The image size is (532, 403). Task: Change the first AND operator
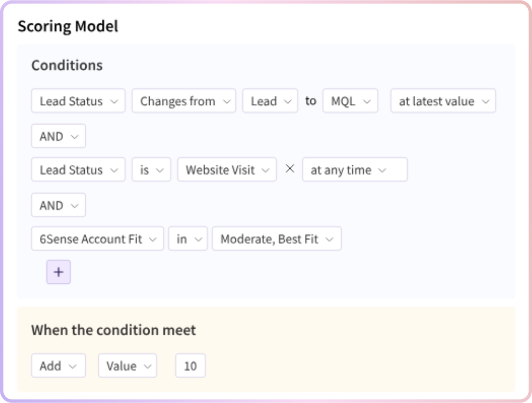coord(58,136)
